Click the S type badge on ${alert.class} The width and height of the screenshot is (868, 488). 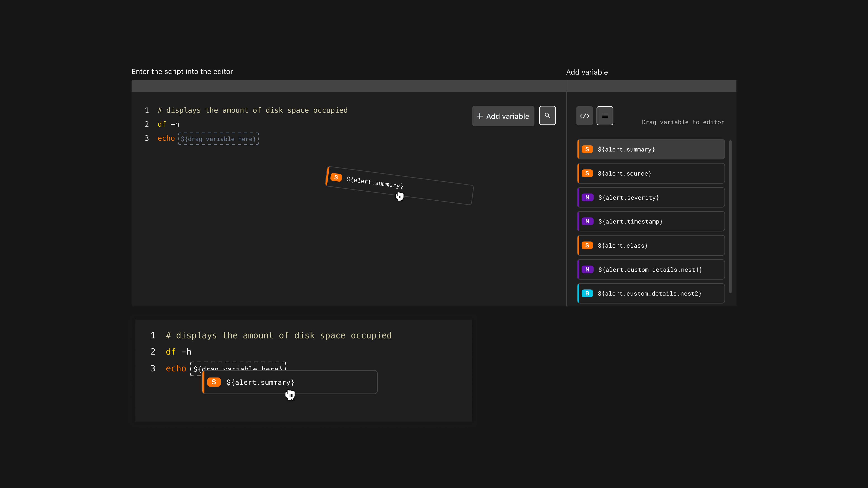[x=587, y=245]
